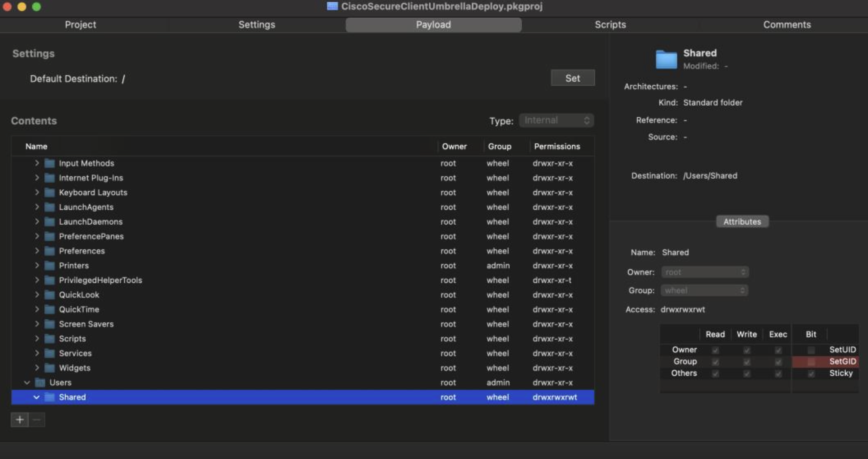Switch to the Settings tab
The image size is (868, 459).
click(257, 24)
